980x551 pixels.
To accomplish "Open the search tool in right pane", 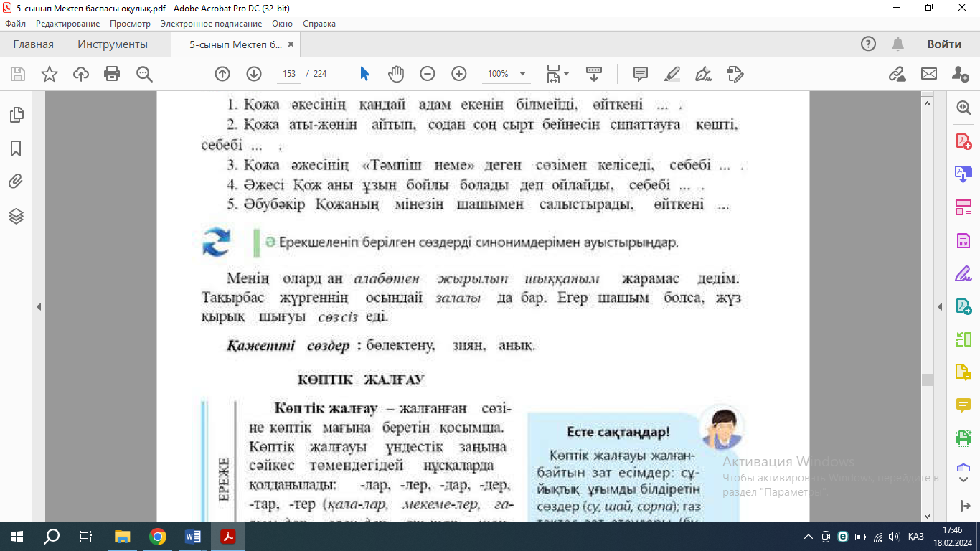I will tap(963, 107).
